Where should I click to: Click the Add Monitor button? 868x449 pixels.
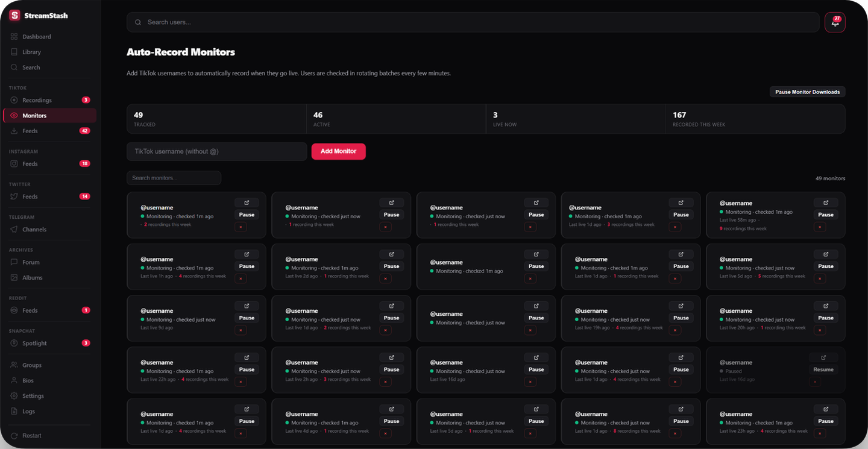coord(338,151)
